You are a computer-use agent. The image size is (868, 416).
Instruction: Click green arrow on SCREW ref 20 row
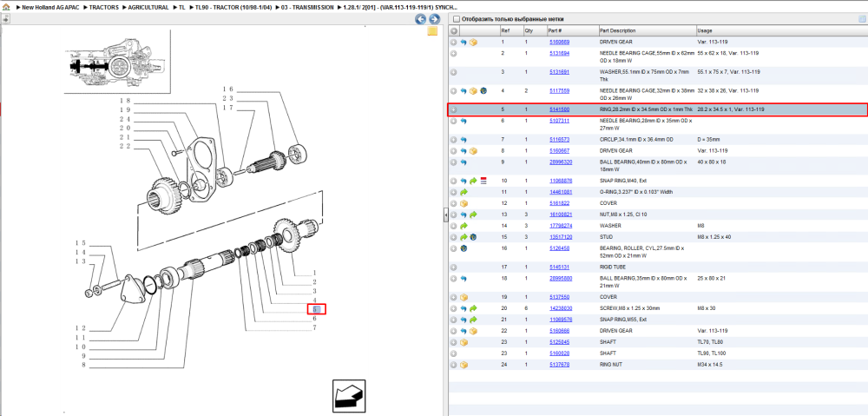pyautogui.click(x=473, y=308)
